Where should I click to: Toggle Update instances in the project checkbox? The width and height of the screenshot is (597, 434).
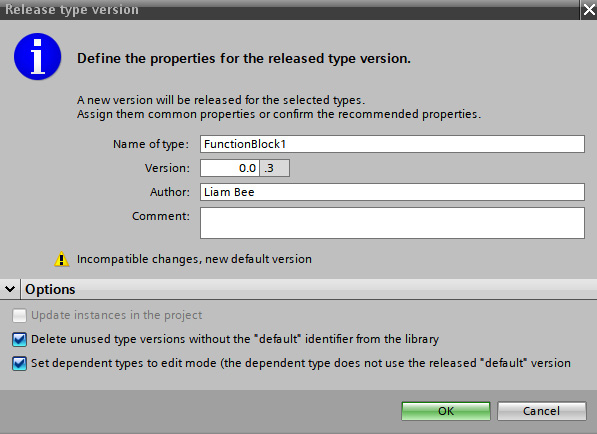[19, 315]
